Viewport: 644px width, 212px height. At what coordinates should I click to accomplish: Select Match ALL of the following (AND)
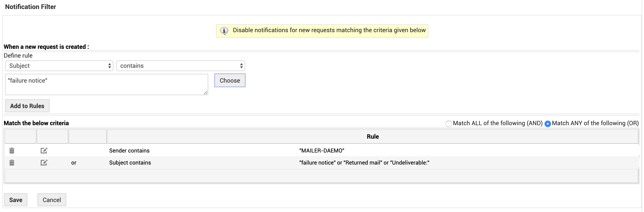449,124
